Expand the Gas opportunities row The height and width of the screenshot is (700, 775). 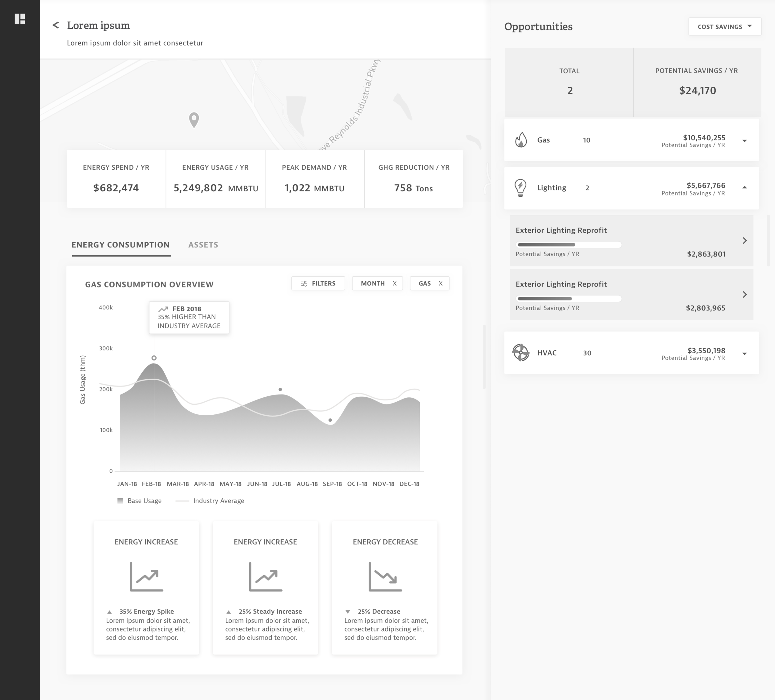744,141
